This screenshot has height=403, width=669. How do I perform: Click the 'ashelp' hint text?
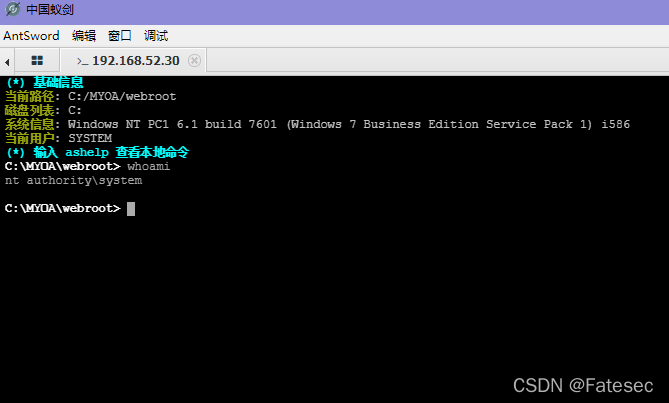pyautogui.click(x=87, y=152)
